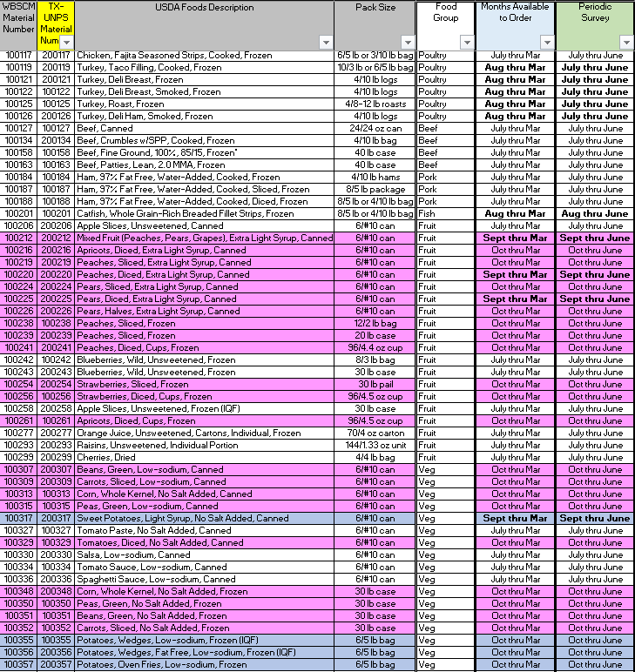Viewport: 635px width, 672px height.
Task: Click the WBSCM Material Number header cell
Action: pos(18,18)
